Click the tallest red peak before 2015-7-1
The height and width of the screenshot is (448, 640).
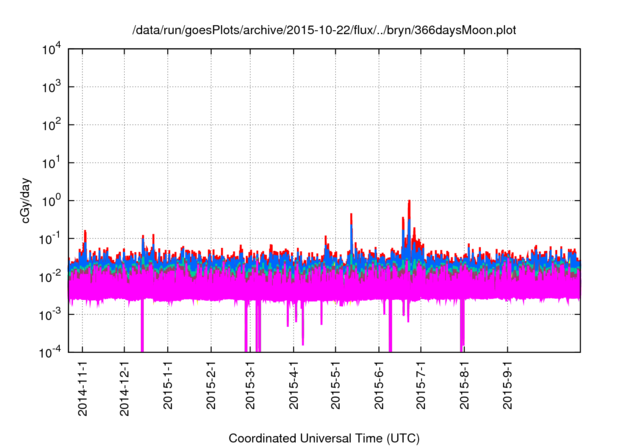tap(409, 203)
